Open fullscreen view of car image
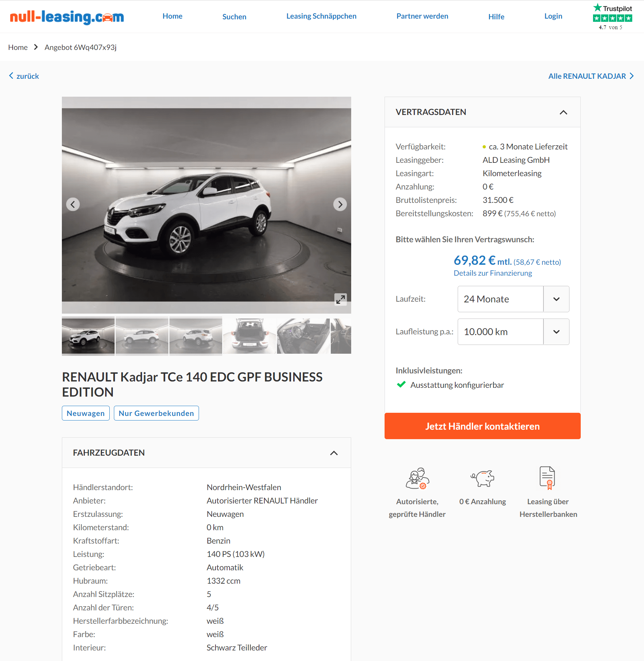This screenshot has height=661, width=644. (340, 299)
